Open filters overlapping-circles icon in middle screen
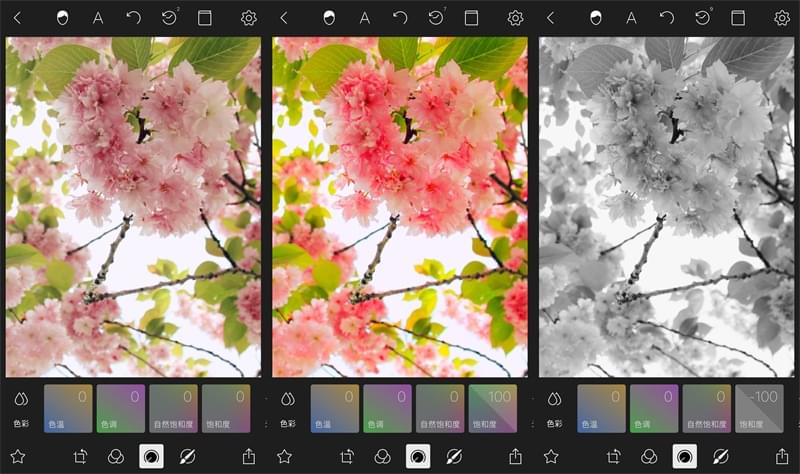800x474 pixels. pyautogui.click(x=383, y=456)
